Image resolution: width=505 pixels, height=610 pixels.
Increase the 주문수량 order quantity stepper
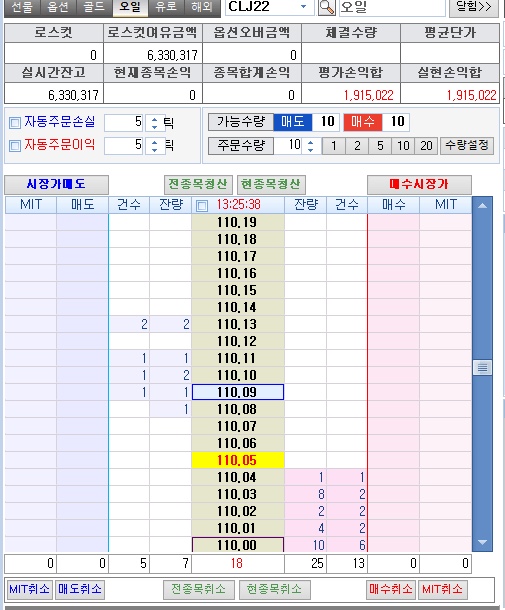pos(310,142)
